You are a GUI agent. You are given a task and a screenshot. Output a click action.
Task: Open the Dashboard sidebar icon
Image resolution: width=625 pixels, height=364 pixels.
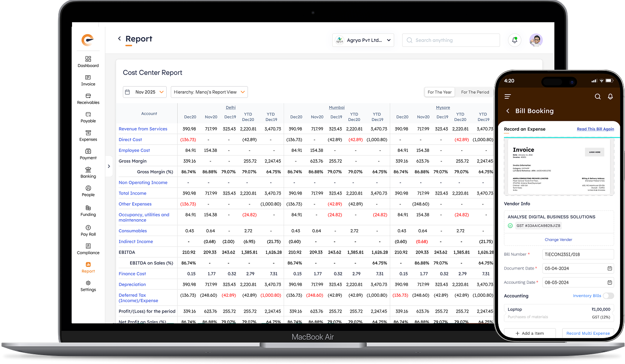coord(88,59)
